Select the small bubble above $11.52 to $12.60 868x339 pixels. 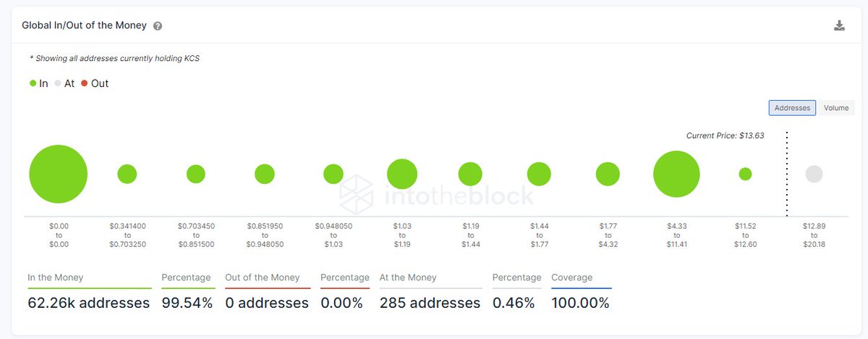pyautogui.click(x=745, y=174)
